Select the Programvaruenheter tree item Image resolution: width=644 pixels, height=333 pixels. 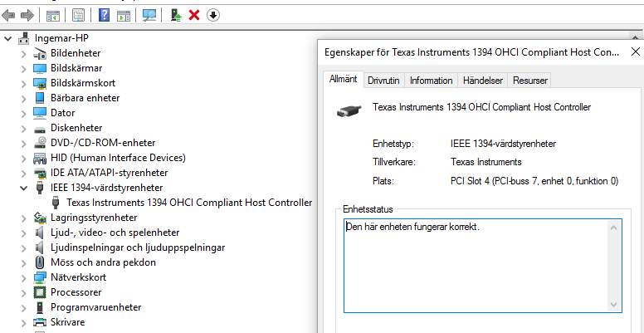pyautogui.click(x=96, y=307)
